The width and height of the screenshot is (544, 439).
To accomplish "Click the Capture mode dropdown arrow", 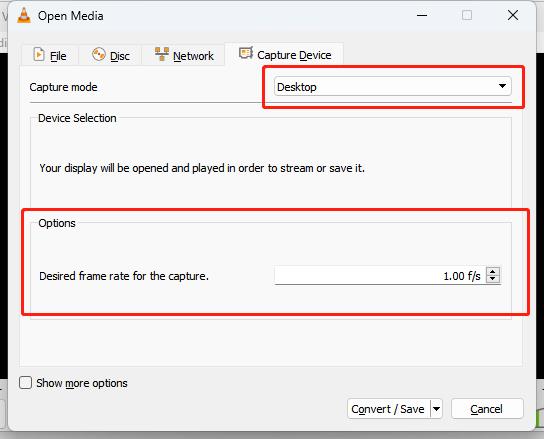I will (502, 86).
